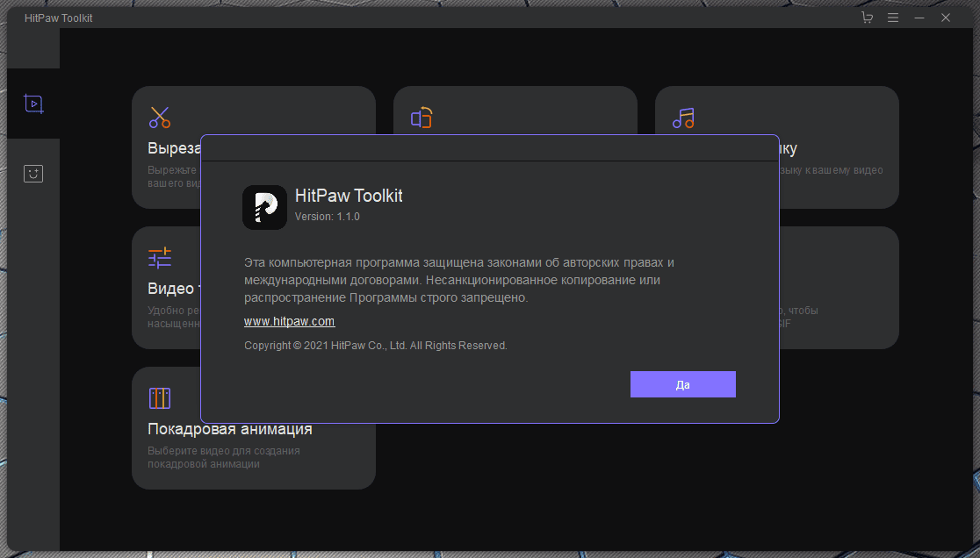Select the video tools sidebar icon
This screenshot has width=980, height=558.
tap(33, 104)
